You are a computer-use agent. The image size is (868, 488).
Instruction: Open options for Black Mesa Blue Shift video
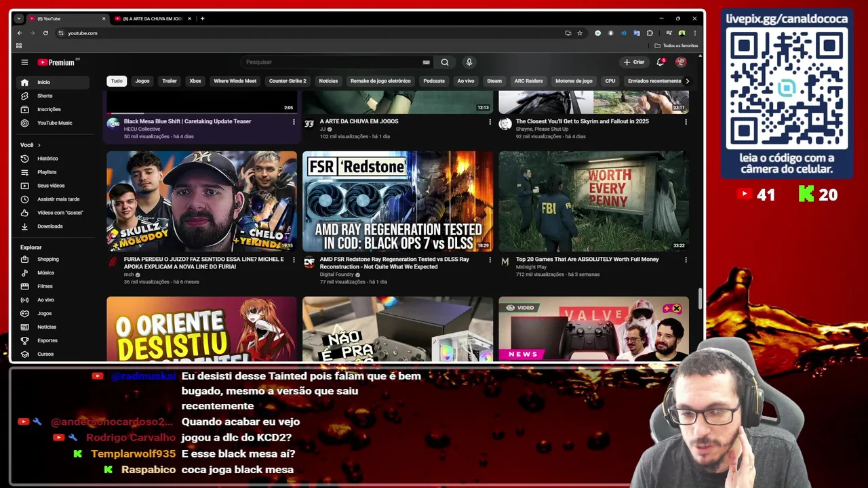(294, 122)
